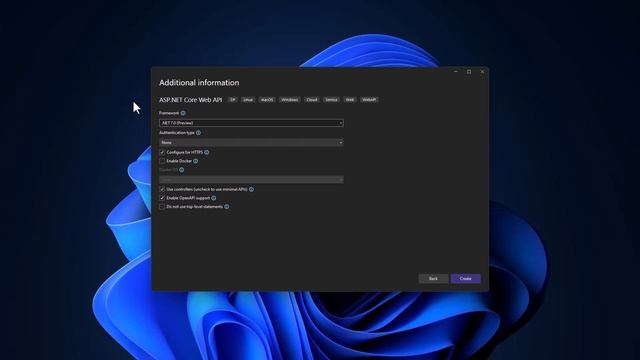Click the info icon for top-level statements option
640x360 pixels.
click(227, 207)
